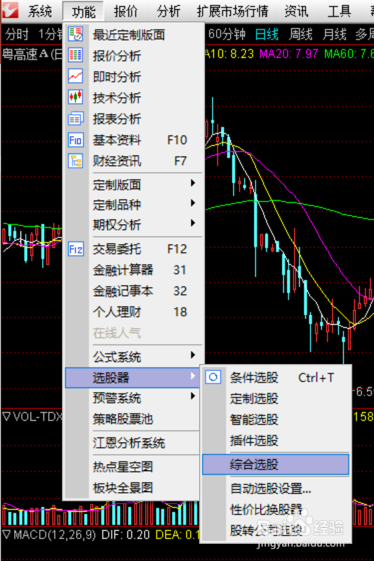Viewport: 374px width, 561px height.
Task: Click the MA20: 7.97 indicator label
Action: [288, 54]
